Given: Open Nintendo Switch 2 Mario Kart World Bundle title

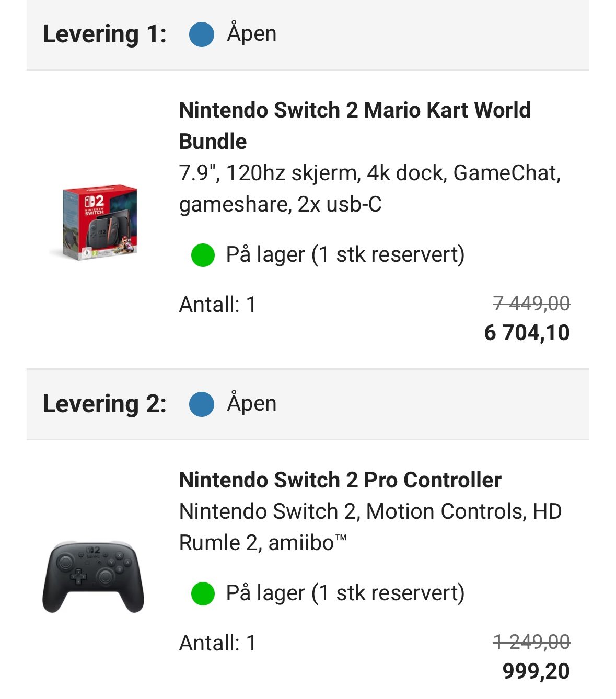Looking at the screenshot, I should point(354,125).
